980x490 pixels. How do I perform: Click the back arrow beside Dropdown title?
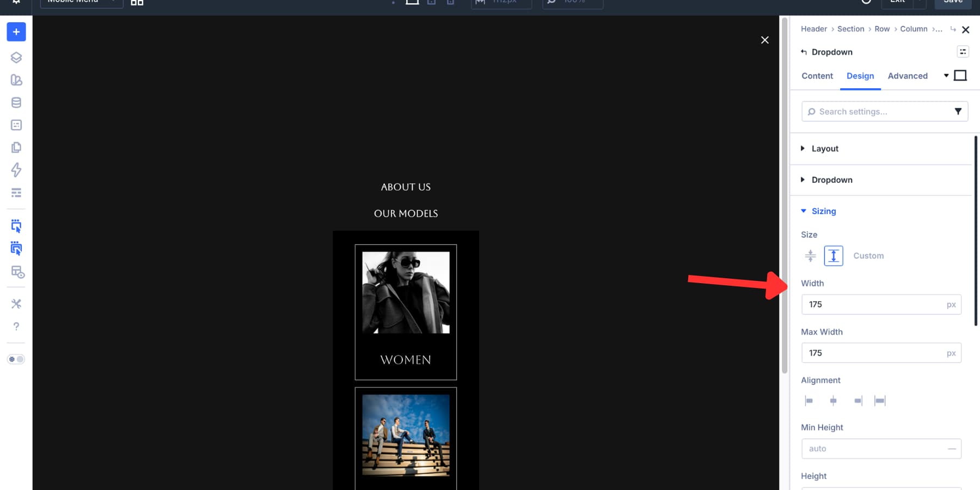tap(804, 52)
